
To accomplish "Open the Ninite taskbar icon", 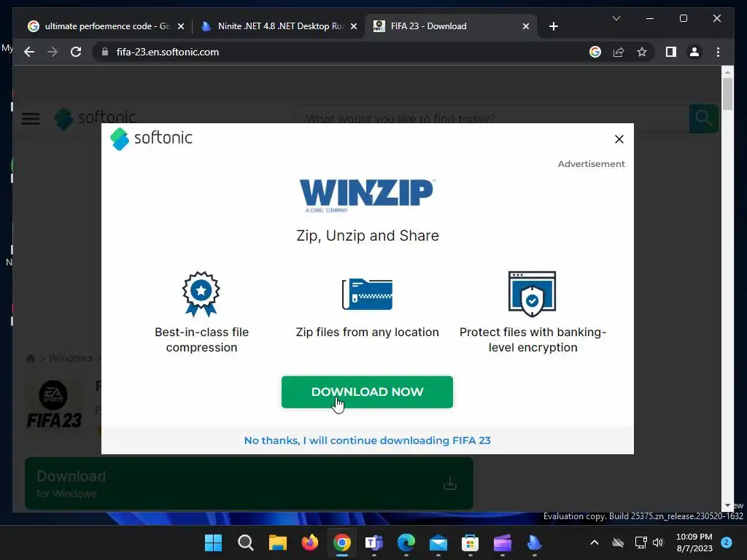I will coord(535,542).
